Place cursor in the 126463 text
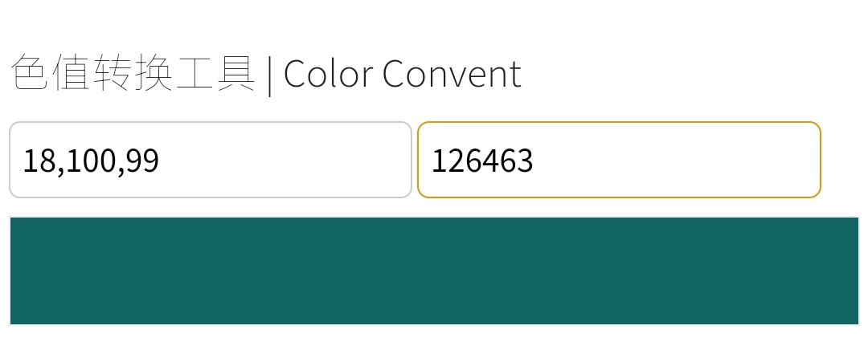868x354 pixels. click(482, 161)
